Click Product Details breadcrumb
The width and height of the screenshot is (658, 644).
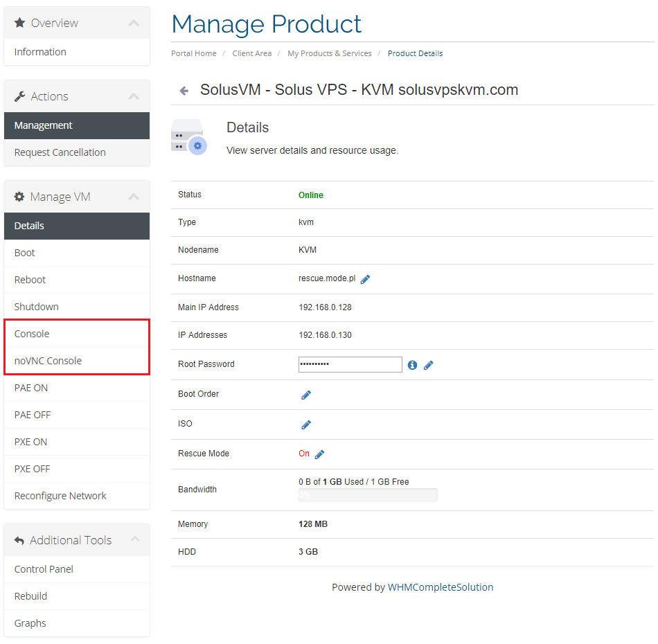click(x=415, y=53)
